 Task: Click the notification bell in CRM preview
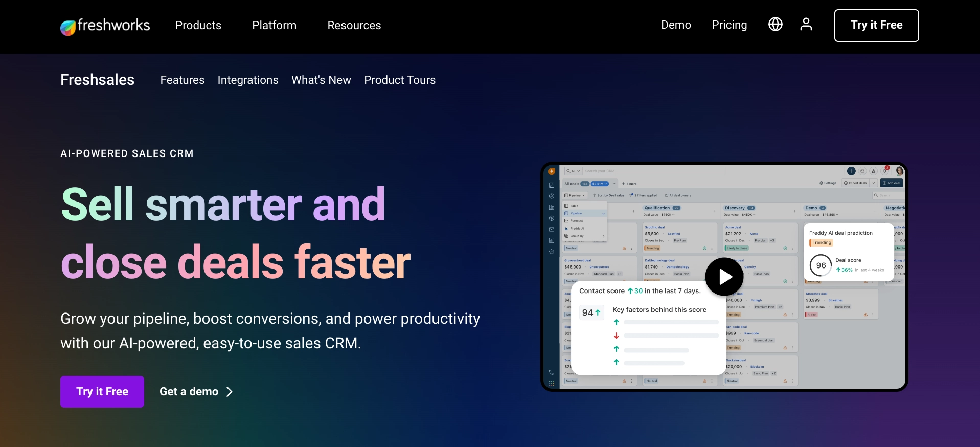[x=884, y=171]
